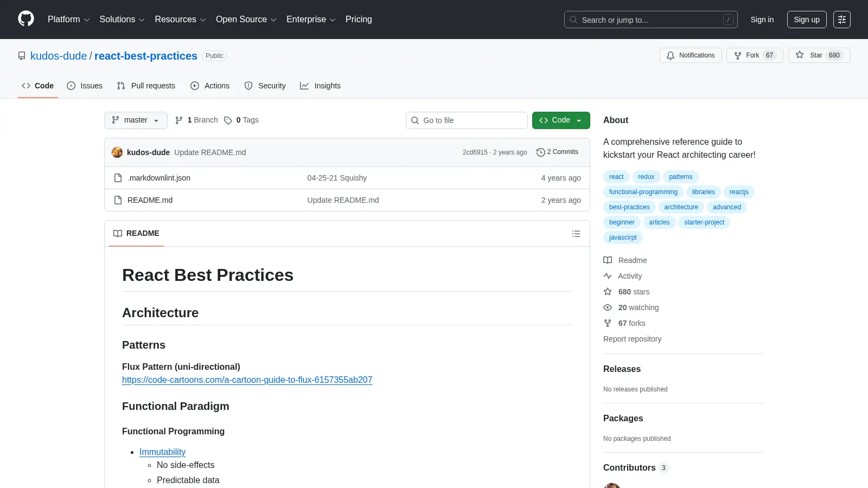Click the patterns topic tag
Viewport: 868px width, 488px height.
(x=681, y=177)
